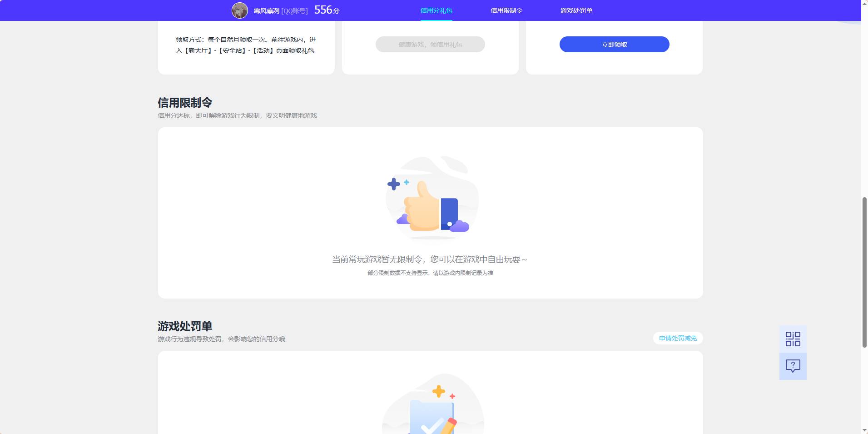Viewport: 868px width, 434px height.
Task: Click the checklist folder illustration
Action: [x=433, y=404]
